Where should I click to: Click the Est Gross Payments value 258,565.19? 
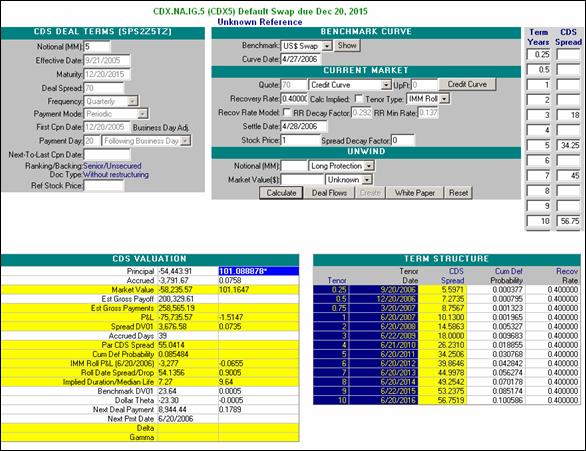[188, 308]
